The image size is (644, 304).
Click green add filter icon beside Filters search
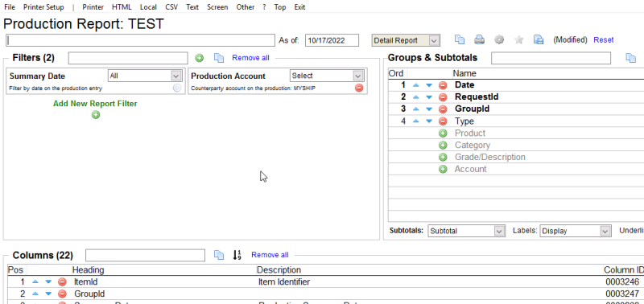coord(199,58)
